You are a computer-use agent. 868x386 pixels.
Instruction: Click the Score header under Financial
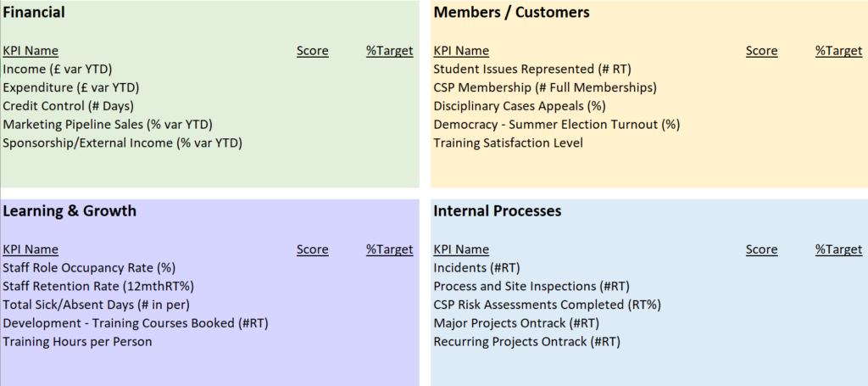312,51
